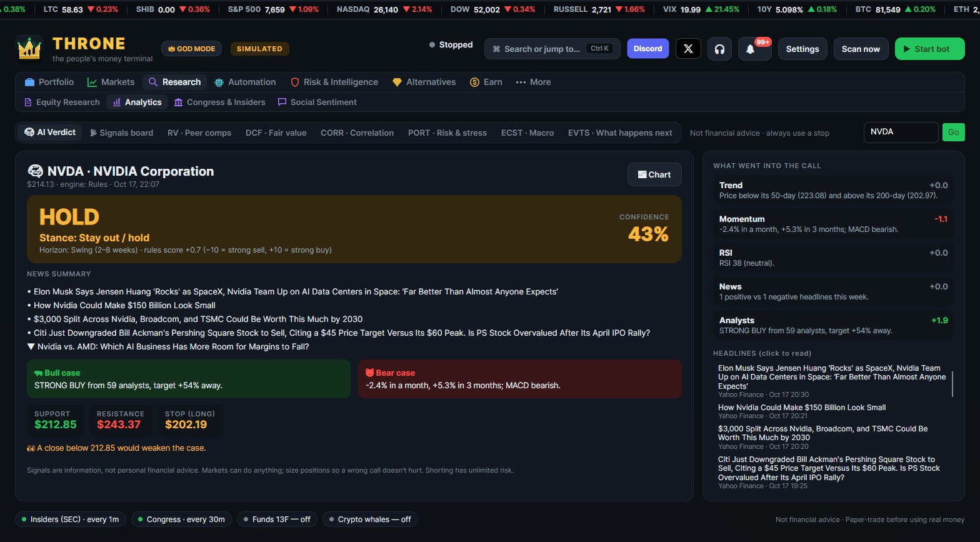Open ECST · Macro tab
The width and height of the screenshot is (980, 542).
click(x=527, y=133)
